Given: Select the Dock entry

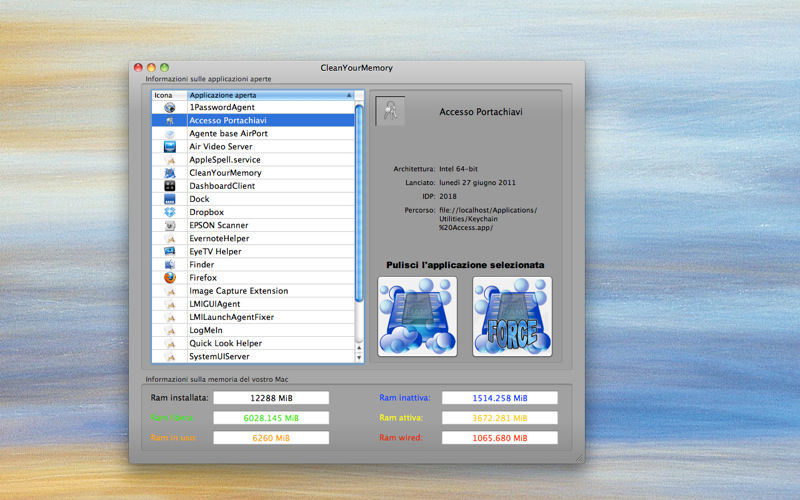Looking at the screenshot, I should coord(253,199).
